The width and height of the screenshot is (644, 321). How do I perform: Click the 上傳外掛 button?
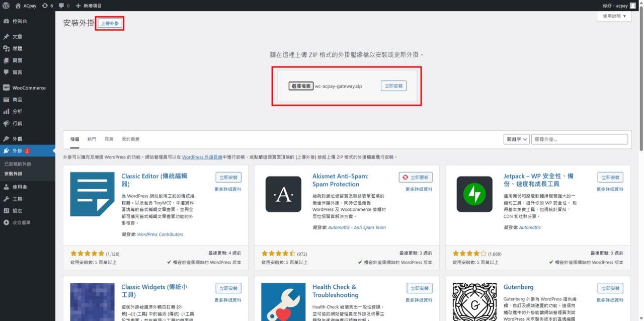pos(110,24)
